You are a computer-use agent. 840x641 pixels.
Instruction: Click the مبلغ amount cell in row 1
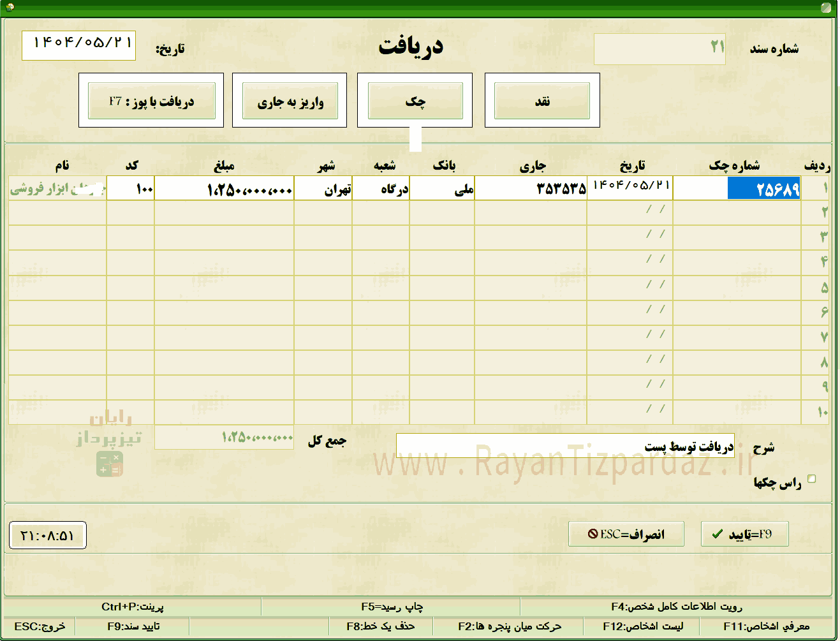click(x=225, y=188)
